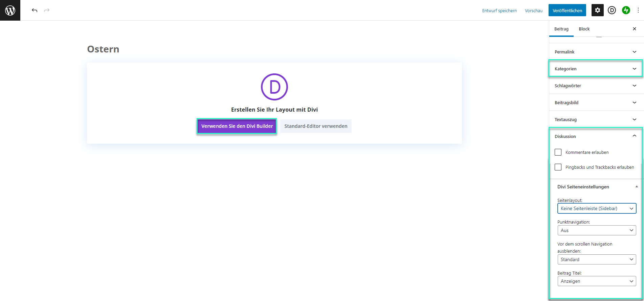The width and height of the screenshot is (644, 301).
Task: Toggle the settings gear icon
Action: coord(597,10)
